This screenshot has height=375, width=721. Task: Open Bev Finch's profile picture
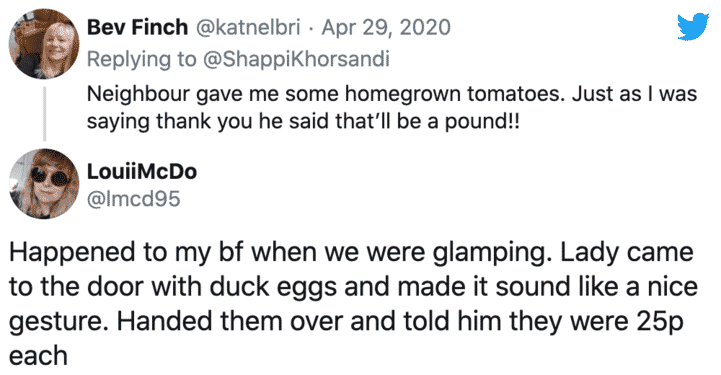(44, 44)
